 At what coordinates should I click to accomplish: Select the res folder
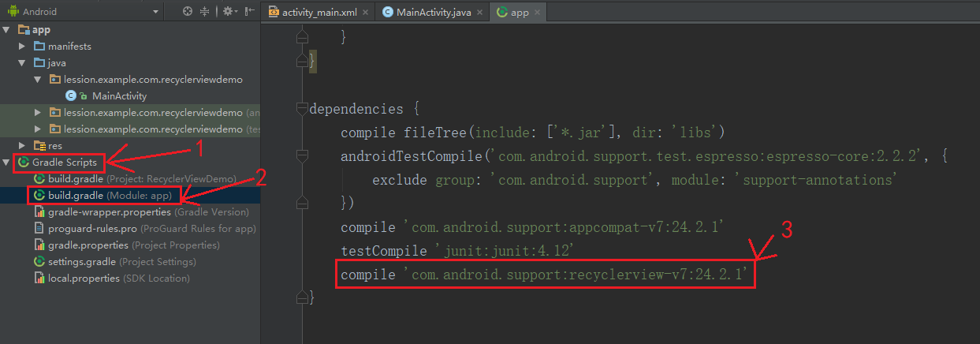(x=55, y=145)
